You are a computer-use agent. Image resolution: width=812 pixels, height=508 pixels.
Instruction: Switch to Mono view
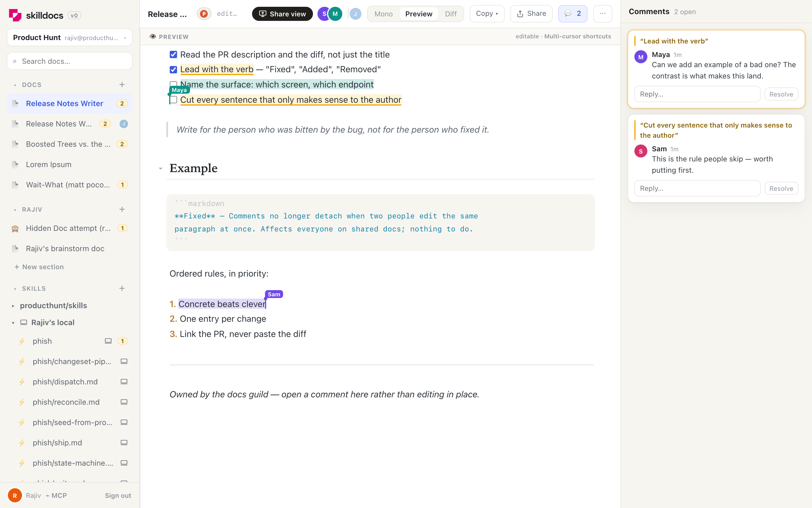pyautogui.click(x=383, y=14)
